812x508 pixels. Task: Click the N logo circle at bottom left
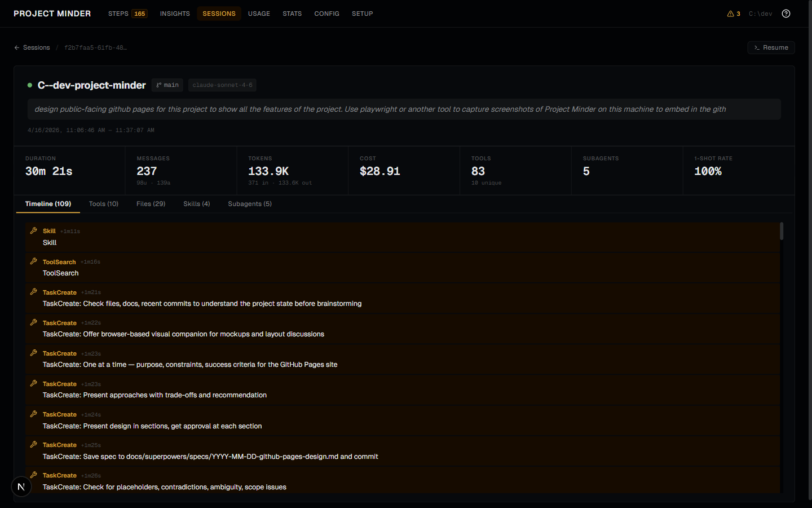(x=21, y=486)
